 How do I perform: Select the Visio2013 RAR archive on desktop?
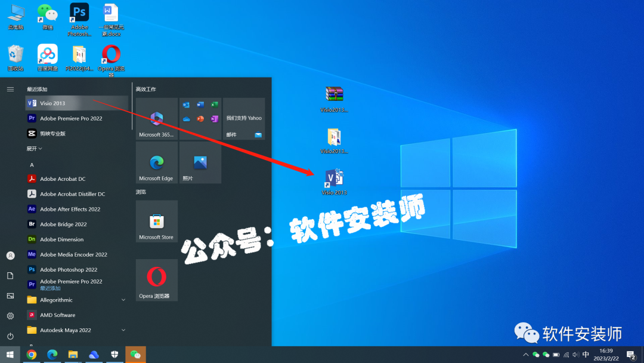point(335,99)
